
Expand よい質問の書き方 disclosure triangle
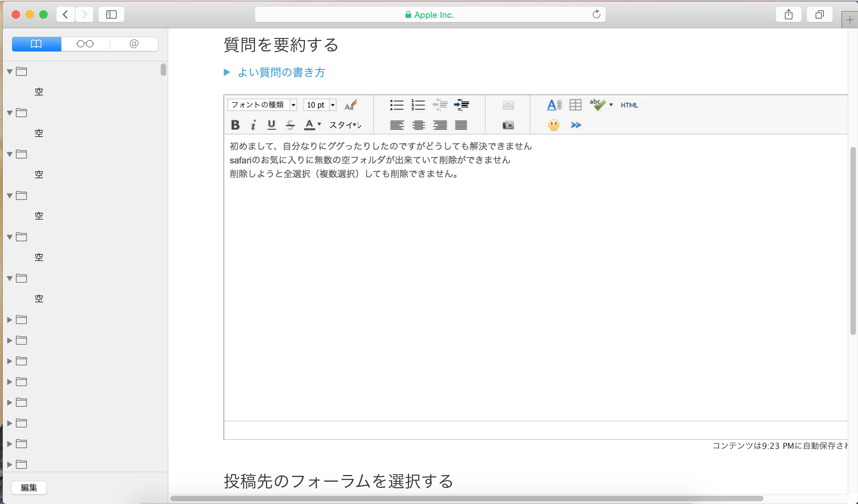pyautogui.click(x=227, y=72)
